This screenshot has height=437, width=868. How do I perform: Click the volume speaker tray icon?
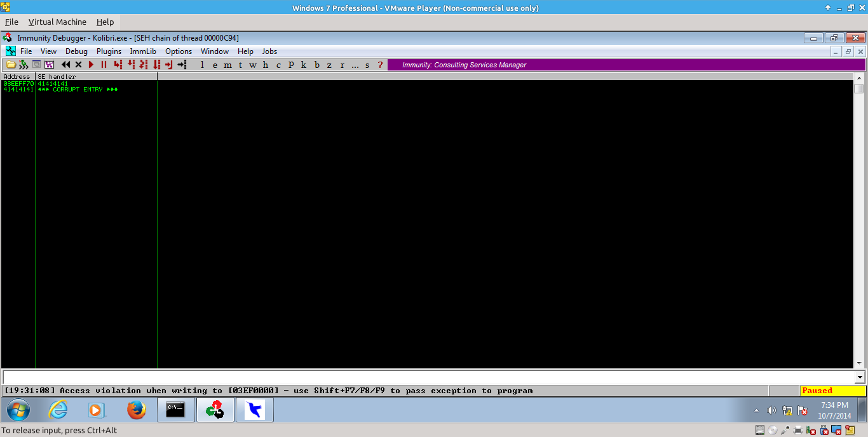coord(771,410)
